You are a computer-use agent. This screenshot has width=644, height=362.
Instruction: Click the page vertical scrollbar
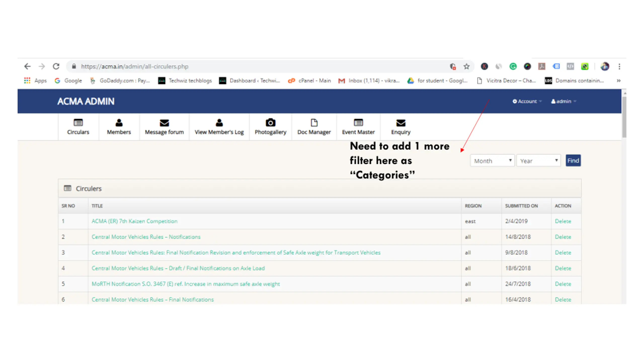tap(624, 117)
